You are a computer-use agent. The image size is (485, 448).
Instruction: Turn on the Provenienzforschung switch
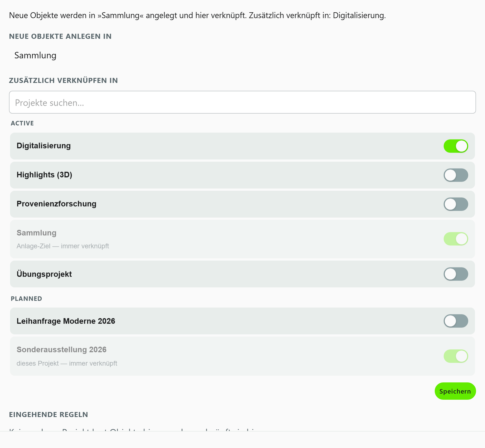coord(456,204)
